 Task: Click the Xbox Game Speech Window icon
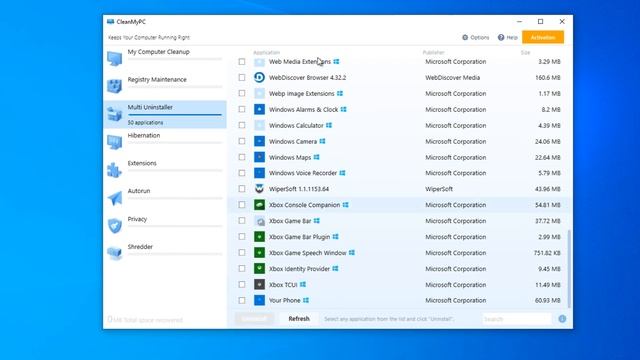[259, 253]
